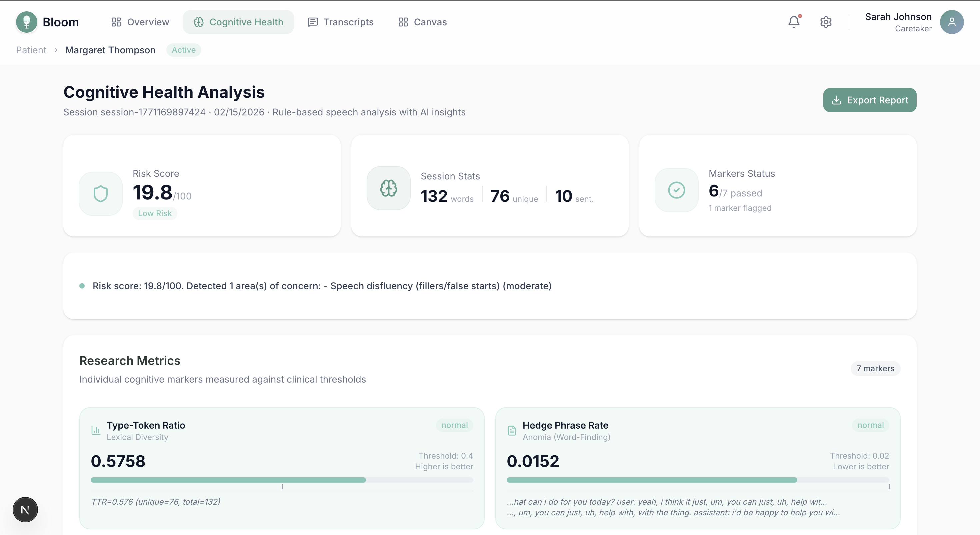Click the Next.js dev tools badge

[25, 510]
